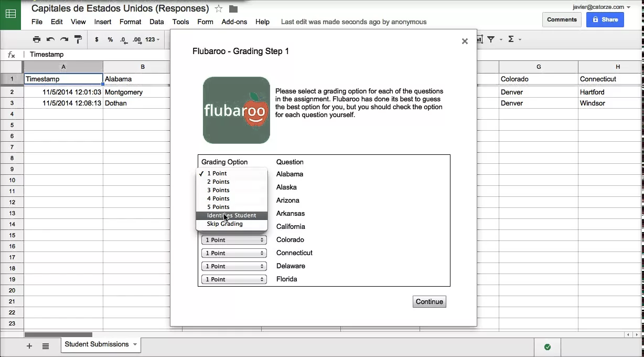The image size is (644, 357).
Task: Open the Tools menu
Action: tap(180, 22)
